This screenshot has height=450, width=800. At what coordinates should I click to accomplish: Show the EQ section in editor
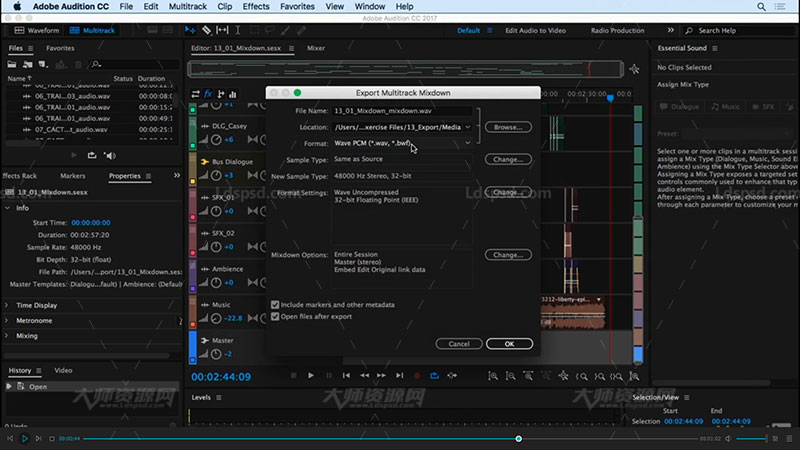pyautogui.click(x=233, y=94)
